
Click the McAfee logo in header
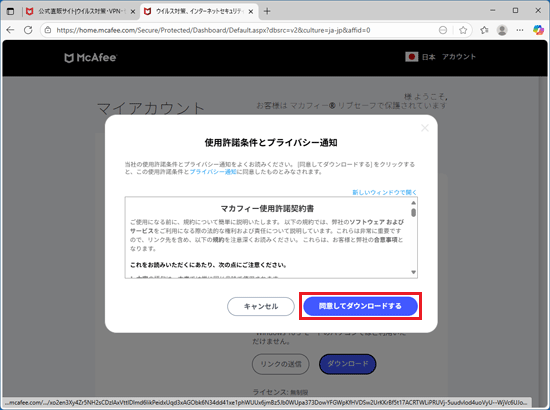pyautogui.click(x=90, y=58)
